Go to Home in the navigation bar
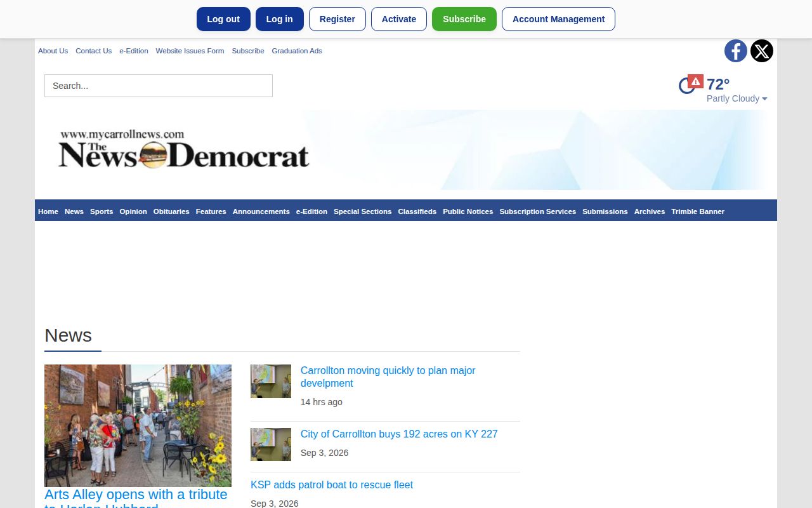812x508 pixels. coord(48,211)
